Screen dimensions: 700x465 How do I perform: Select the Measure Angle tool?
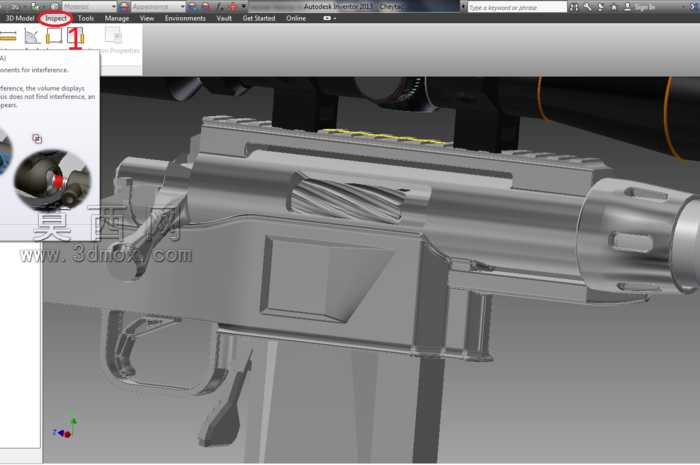(32, 37)
